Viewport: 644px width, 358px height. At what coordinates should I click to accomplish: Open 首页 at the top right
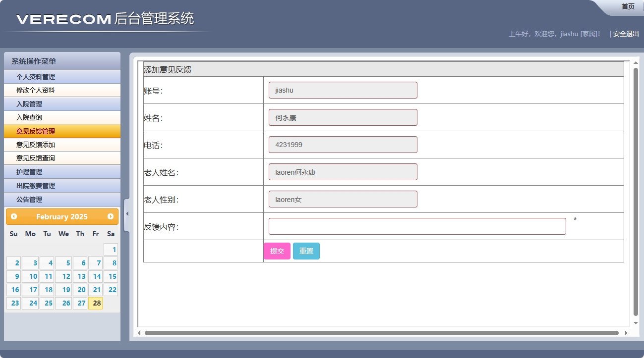[627, 6]
